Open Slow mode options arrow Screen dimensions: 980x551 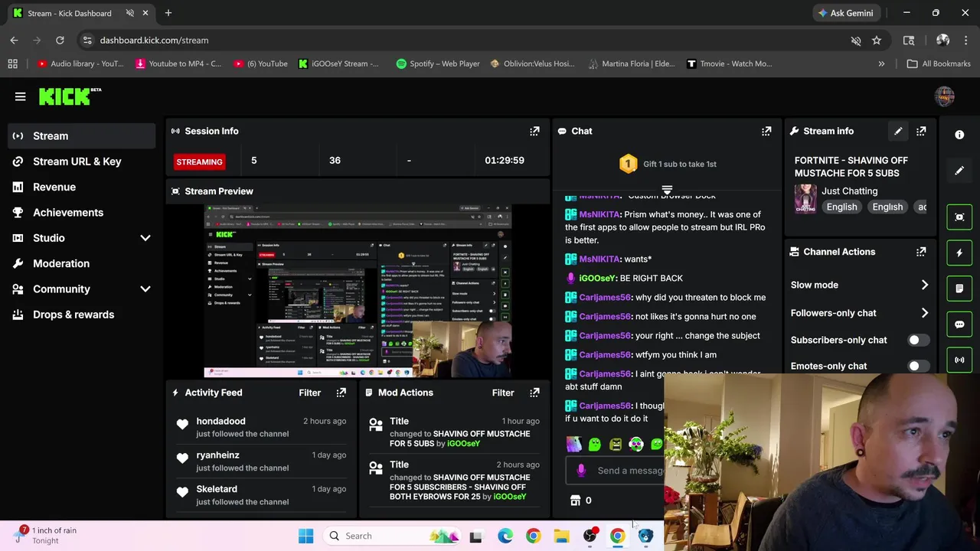click(x=924, y=285)
